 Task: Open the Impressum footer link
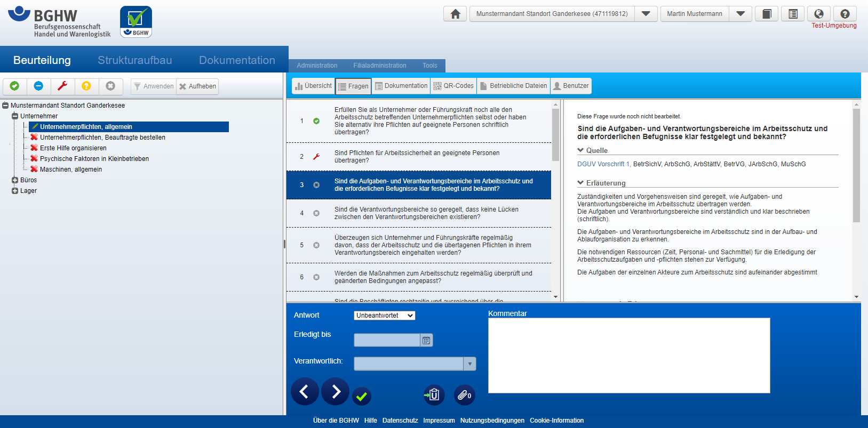(439, 421)
